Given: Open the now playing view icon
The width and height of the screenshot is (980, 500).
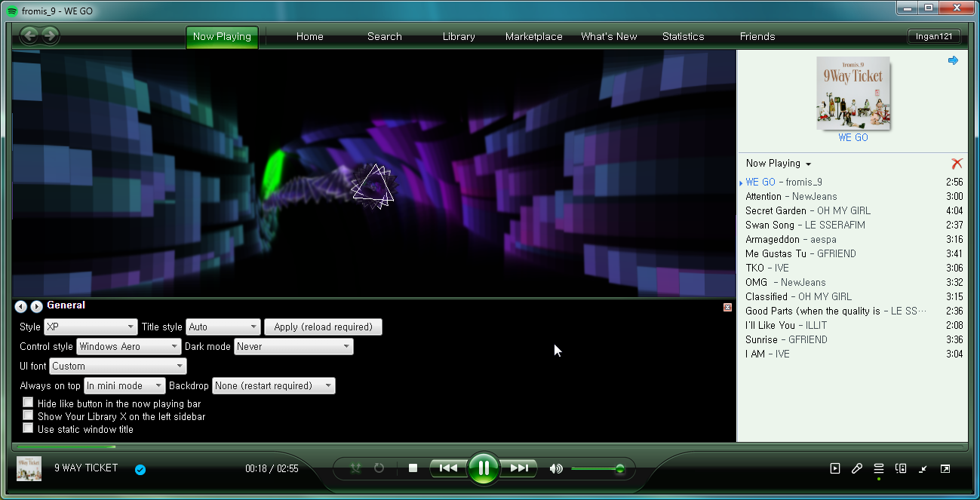Looking at the screenshot, I should (x=835, y=468).
